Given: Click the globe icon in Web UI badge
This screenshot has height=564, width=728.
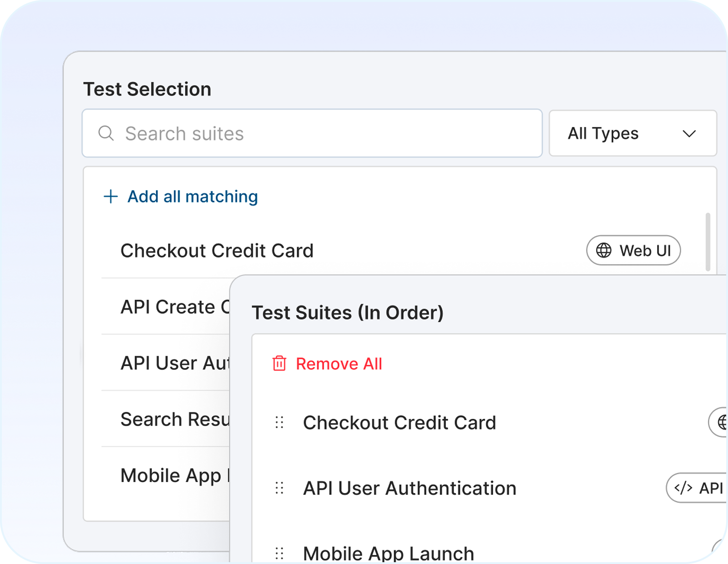Looking at the screenshot, I should 604,250.
